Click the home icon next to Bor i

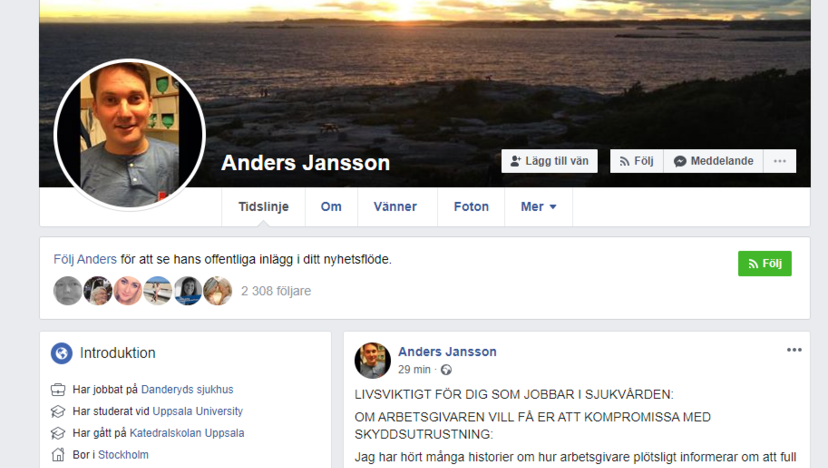pos(58,455)
